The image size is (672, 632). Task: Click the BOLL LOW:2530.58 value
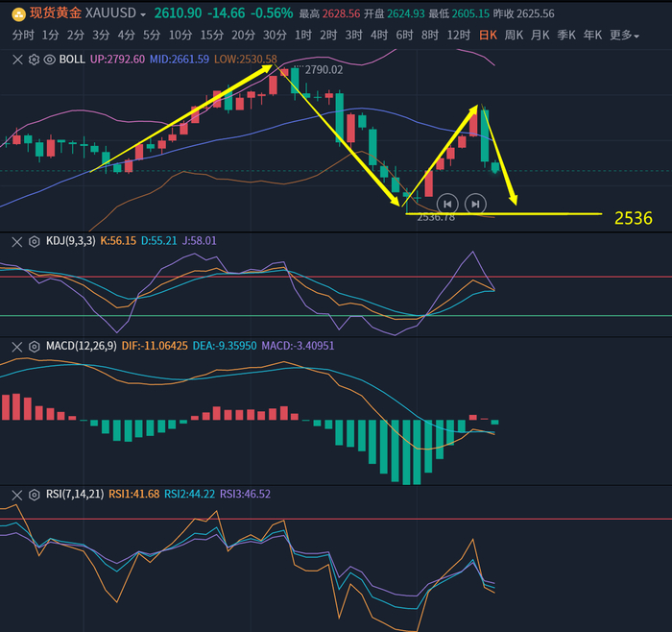pyautogui.click(x=245, y=60)
